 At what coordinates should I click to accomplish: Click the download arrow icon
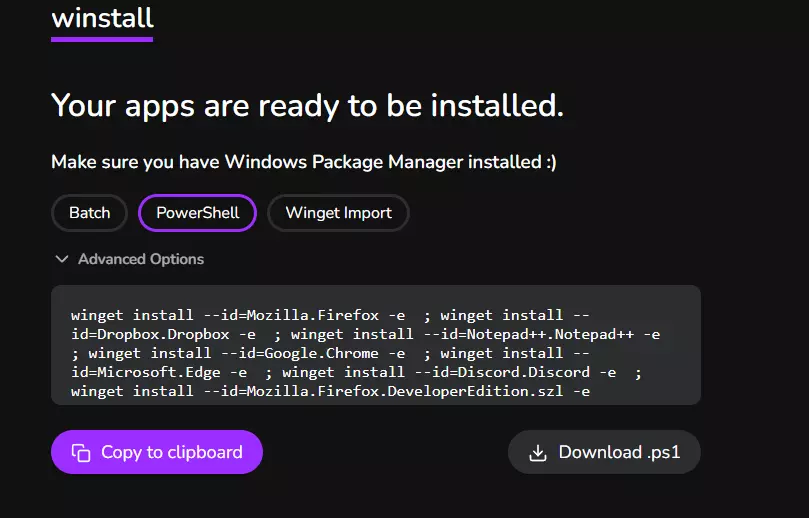click(x=538, y=453)
